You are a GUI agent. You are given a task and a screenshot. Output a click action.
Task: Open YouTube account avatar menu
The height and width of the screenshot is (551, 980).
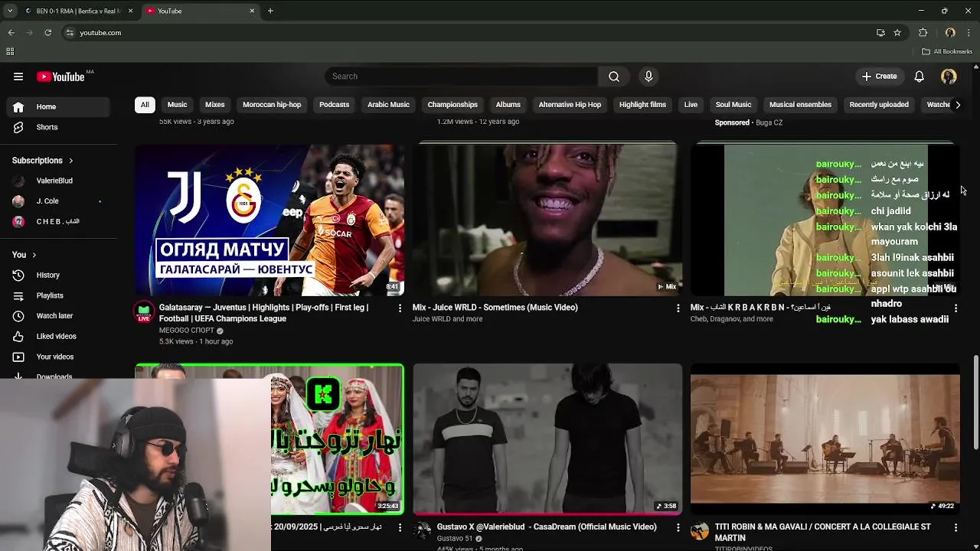[x=949, y=77]
